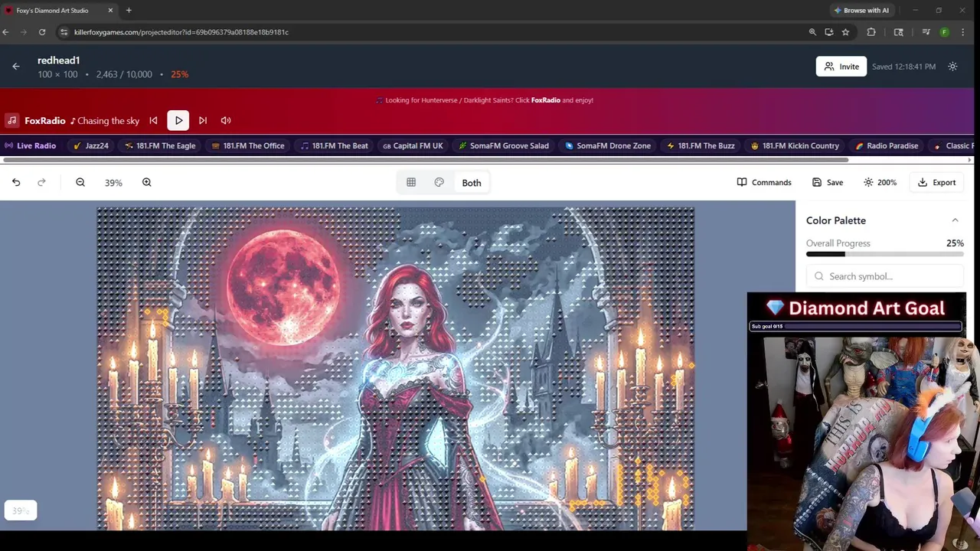Click the station list horizontal scrollbar
Screen dimensions: 980x551
pos(425,160)
